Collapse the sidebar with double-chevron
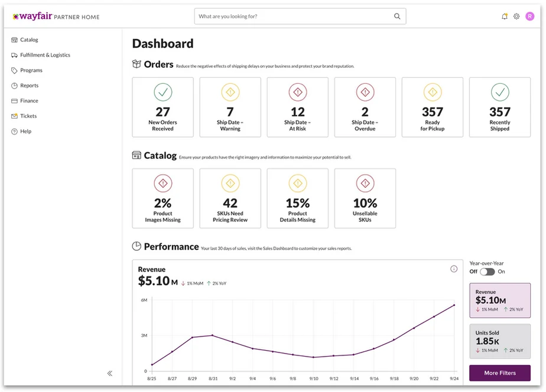This screenshot has height=392, width=546. click(x=110, y=373)
